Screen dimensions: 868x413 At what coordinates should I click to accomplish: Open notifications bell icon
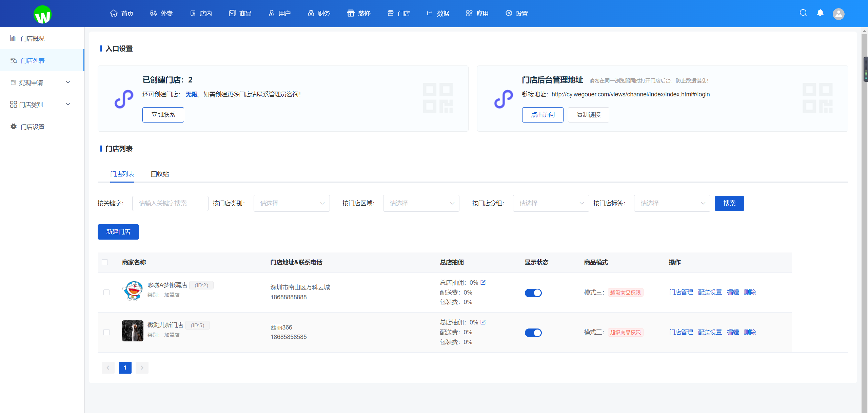click(x=820, y=13)
